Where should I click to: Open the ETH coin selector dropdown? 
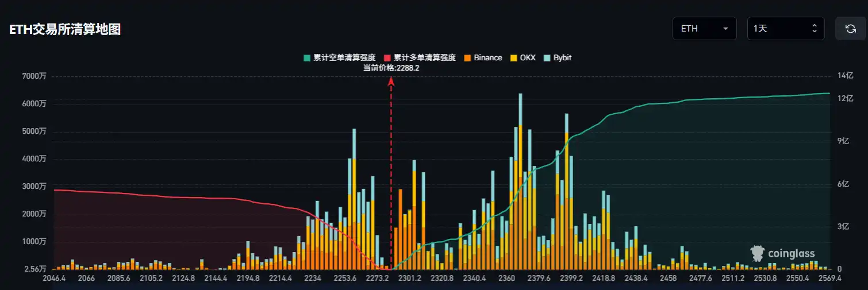coord(704,29)
